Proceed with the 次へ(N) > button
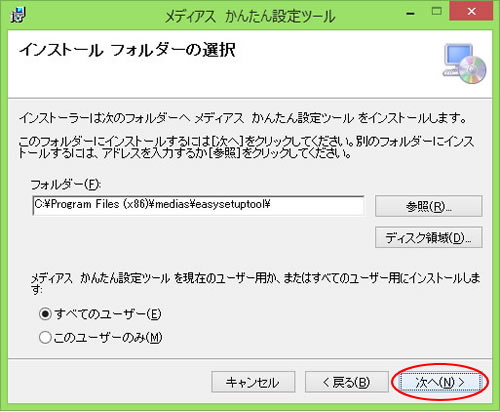The width and height of the screenshot is (500, 412). point(440,382)
